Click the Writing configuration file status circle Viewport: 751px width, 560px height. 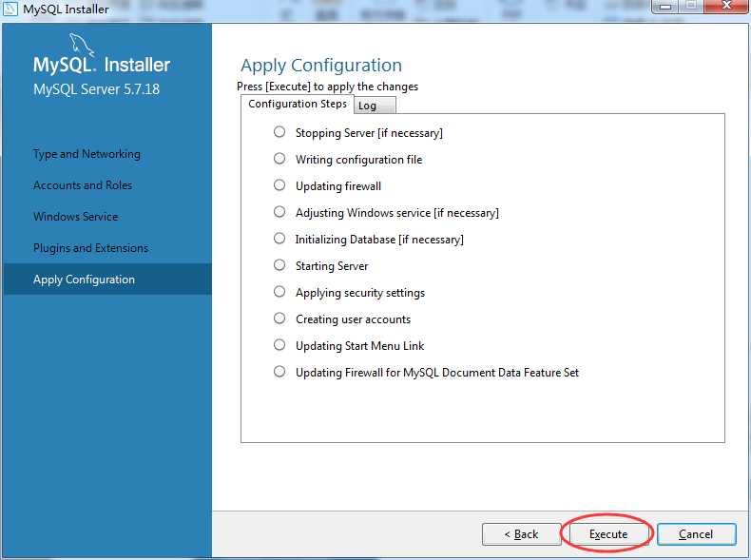[x=279, y=159]
